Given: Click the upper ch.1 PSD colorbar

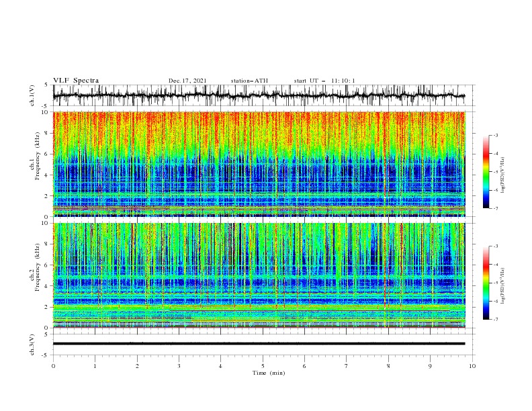Looking at the screenshot, I should [x=486, y=172].
